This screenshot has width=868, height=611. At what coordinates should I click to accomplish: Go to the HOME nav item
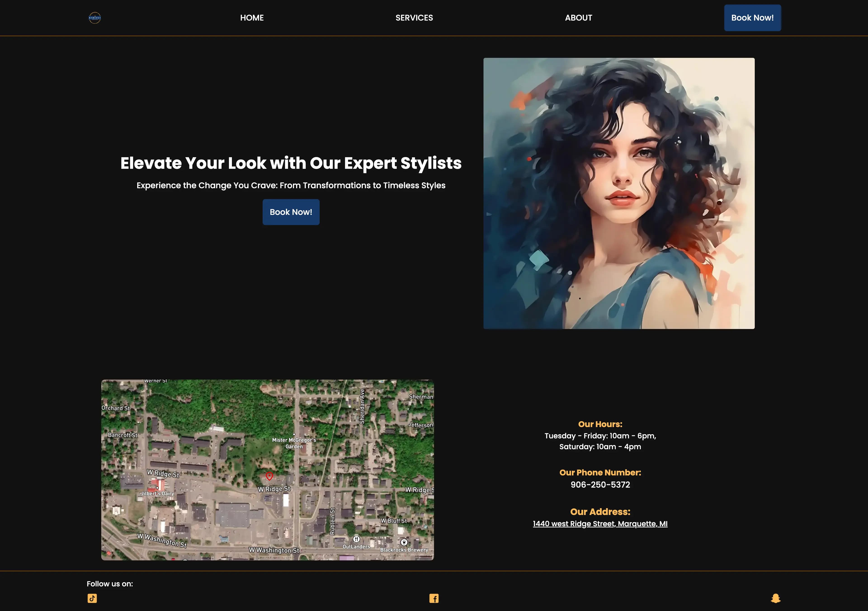pos(252,18)
